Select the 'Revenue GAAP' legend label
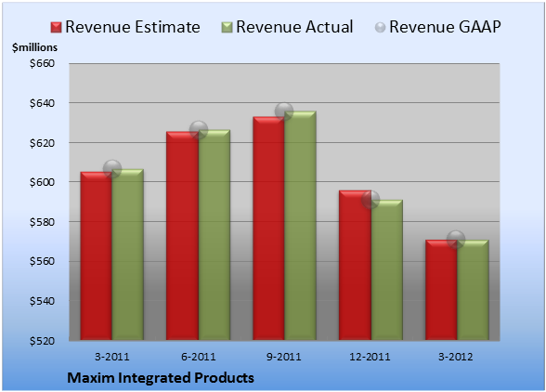The width and height of the screenshot is (546, 392). point(445,27)
